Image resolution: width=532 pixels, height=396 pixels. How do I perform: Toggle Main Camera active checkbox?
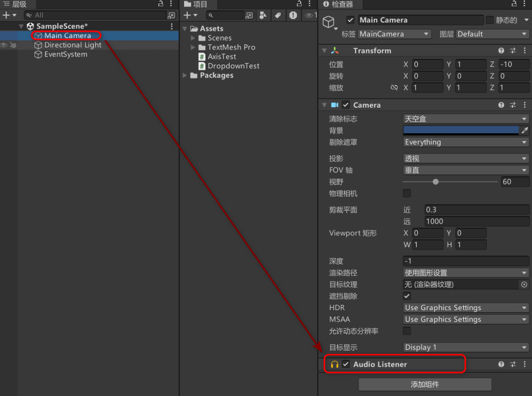pos(350,20)
